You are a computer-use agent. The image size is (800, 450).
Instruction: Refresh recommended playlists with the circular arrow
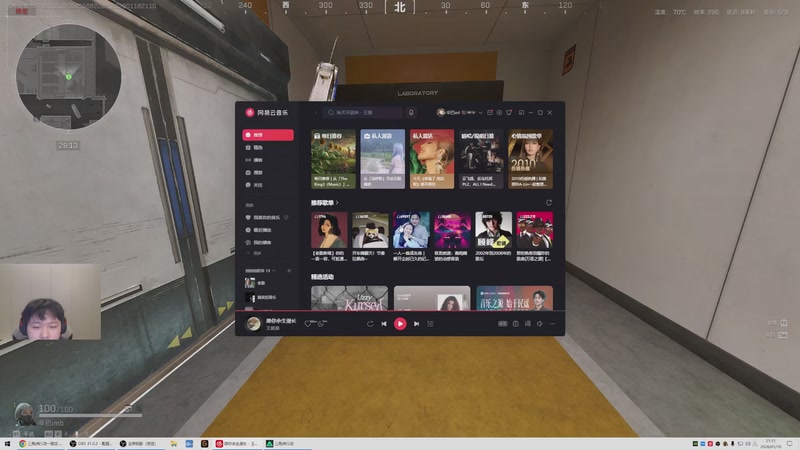[549, 203]
